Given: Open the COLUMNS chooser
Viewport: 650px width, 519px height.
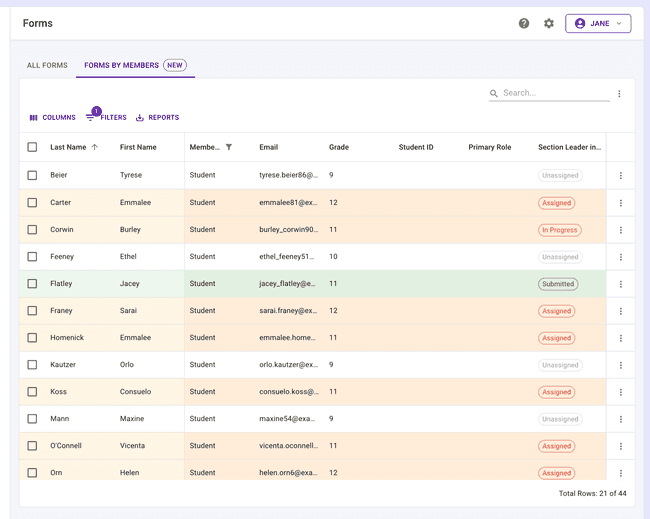Looking at the screenshot, I should pos(53,117).
